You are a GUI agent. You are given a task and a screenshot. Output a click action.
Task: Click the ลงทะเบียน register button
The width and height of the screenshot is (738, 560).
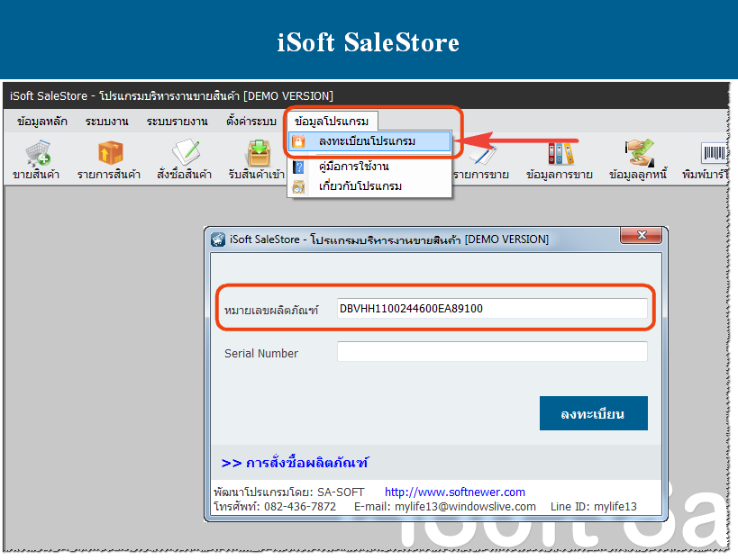(x=594, y=413)
